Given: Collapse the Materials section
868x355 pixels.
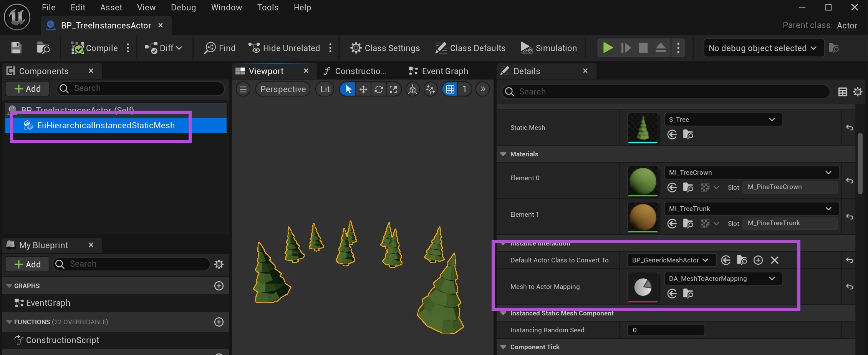Looking at the screenshot, I should [503, 154].
